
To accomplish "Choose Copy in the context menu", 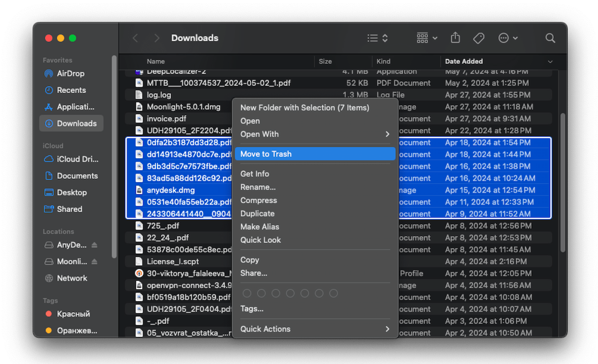I will coord(315,260).
